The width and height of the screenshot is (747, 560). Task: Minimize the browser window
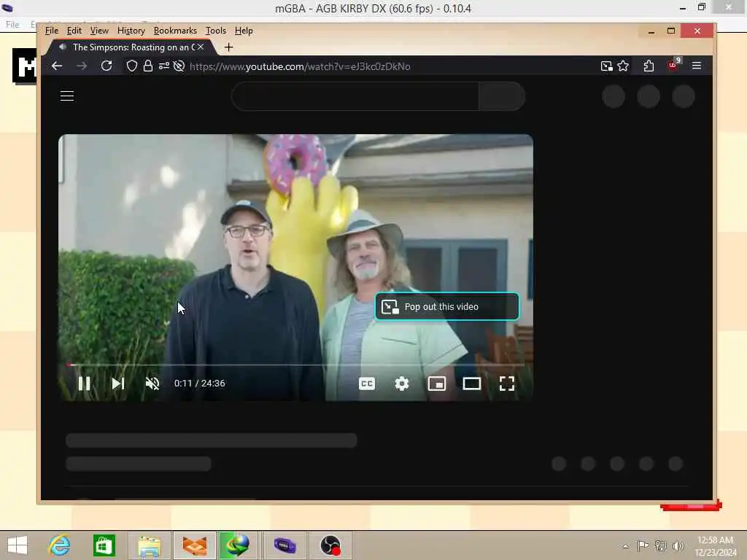click(651, 31)
